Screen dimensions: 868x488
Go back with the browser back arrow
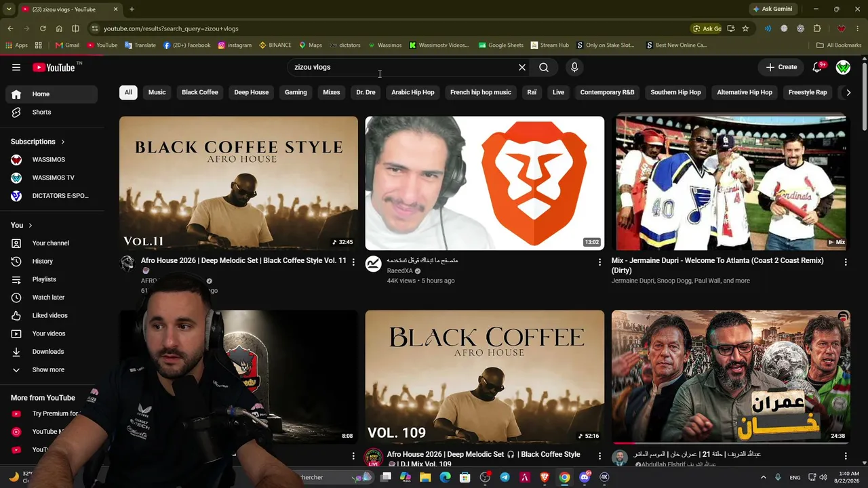[x=10, y=28]
